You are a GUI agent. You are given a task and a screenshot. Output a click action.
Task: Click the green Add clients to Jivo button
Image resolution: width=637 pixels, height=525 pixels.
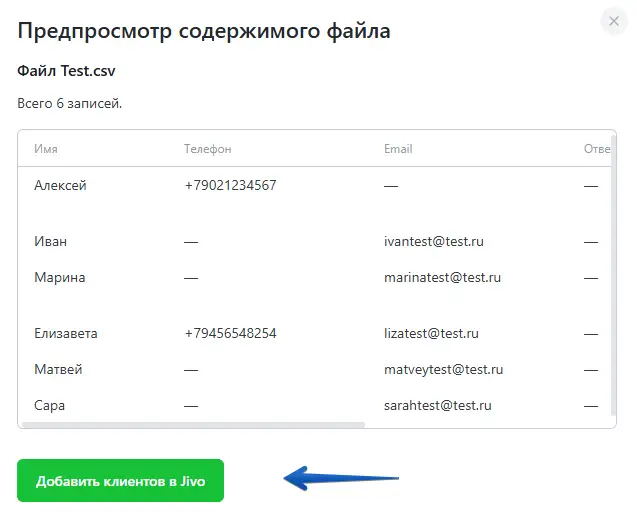pos(120,481)
